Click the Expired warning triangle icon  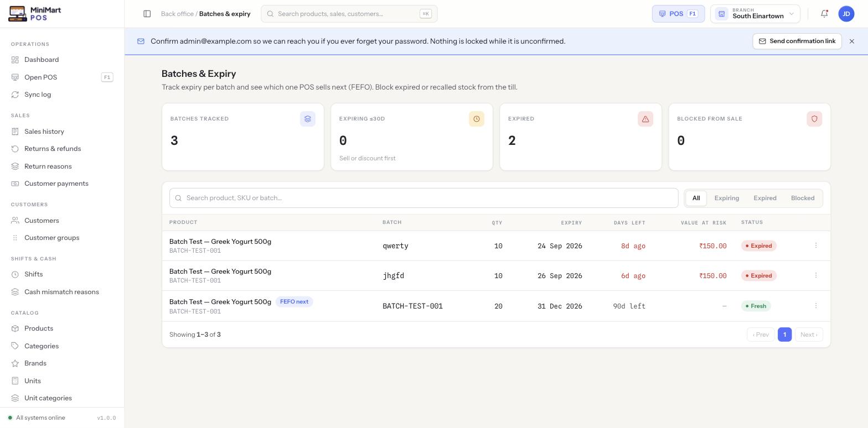point(645,119)
